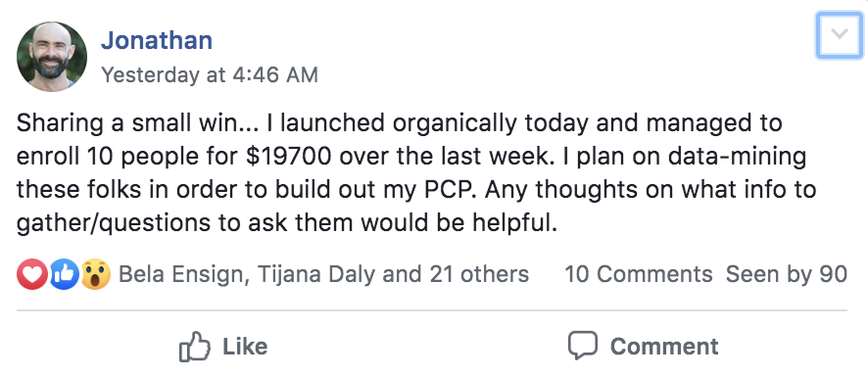Open the post options chevron menu
Screen dimensions: 868x377
[x=840, y=34]
